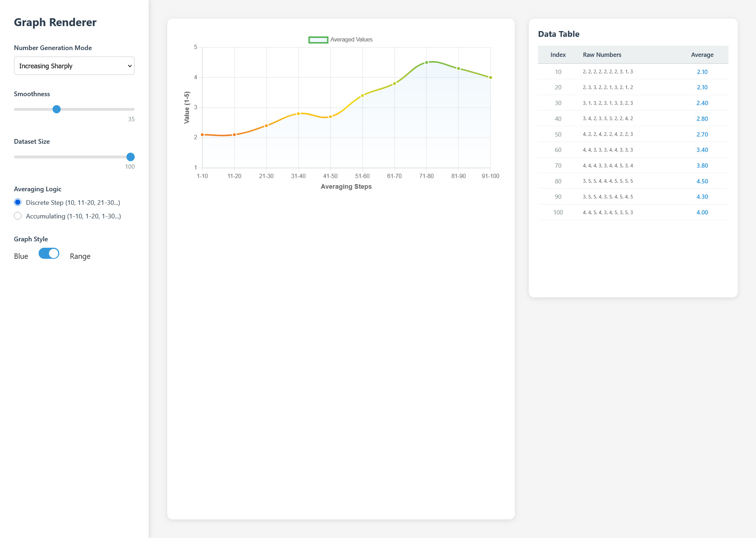Toggle the Blue/Range graph style switch
Screen dimensions: 756x538
tap(49, 253)
